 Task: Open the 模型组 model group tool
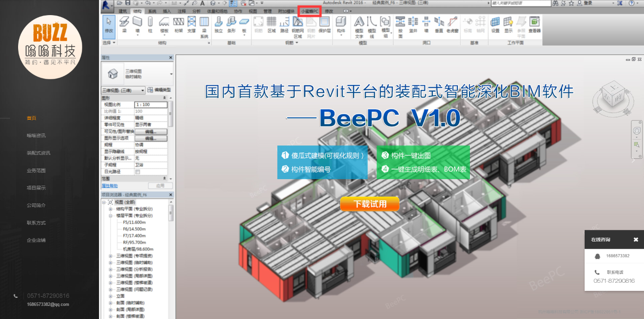click(x=385, y=27)
